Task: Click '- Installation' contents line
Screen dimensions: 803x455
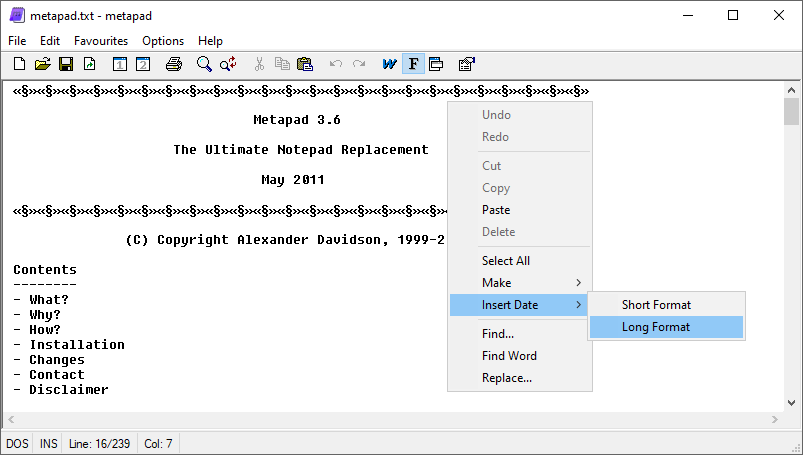Action: tap(69, 345)
